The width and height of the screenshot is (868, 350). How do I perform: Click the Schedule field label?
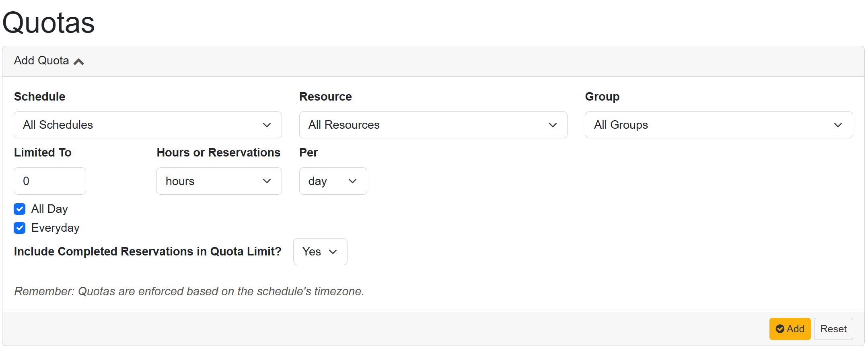click(39, 97)
